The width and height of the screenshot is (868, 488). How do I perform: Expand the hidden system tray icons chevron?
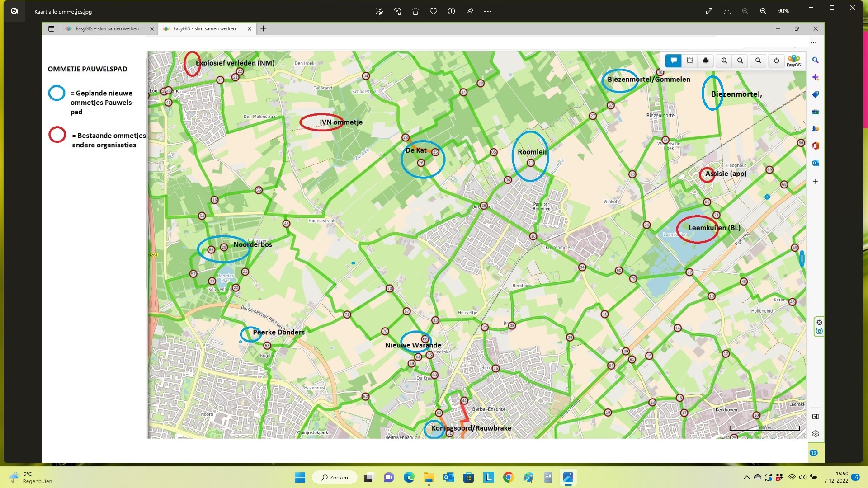746,478
